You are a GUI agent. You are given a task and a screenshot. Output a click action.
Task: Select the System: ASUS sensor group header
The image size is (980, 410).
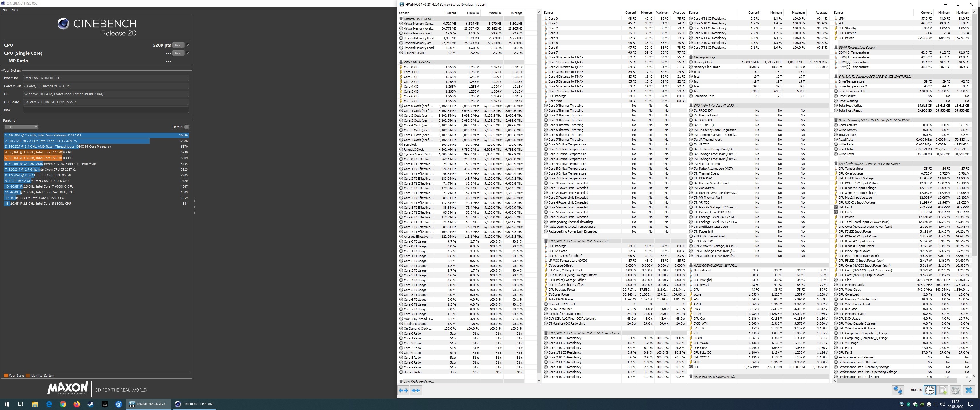(x=462, y=19)
